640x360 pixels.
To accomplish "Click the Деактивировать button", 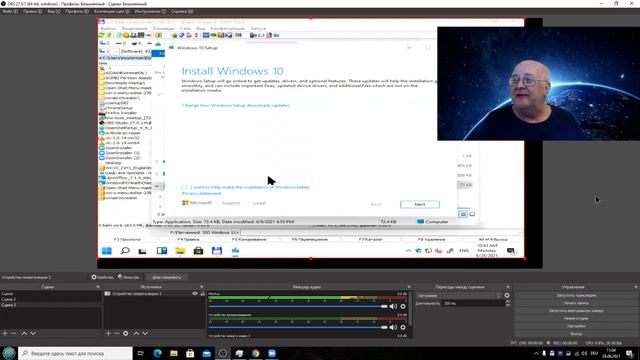I will pyautogui.click(x=167, y=277).
